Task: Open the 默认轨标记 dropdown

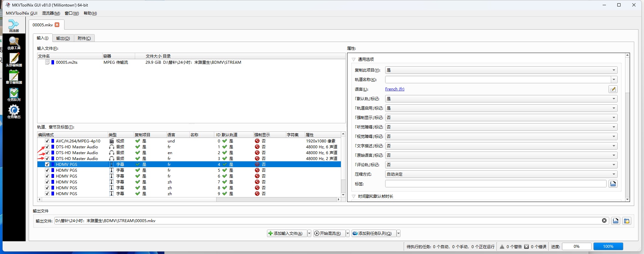Action: tap(501, 99)
